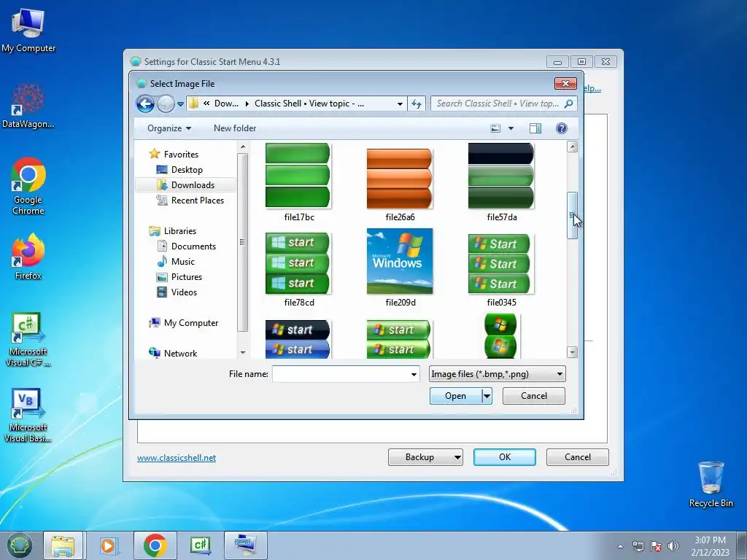Open the Help question mark icon
This screenshot has height=560, width=747.
click(562, 128)
